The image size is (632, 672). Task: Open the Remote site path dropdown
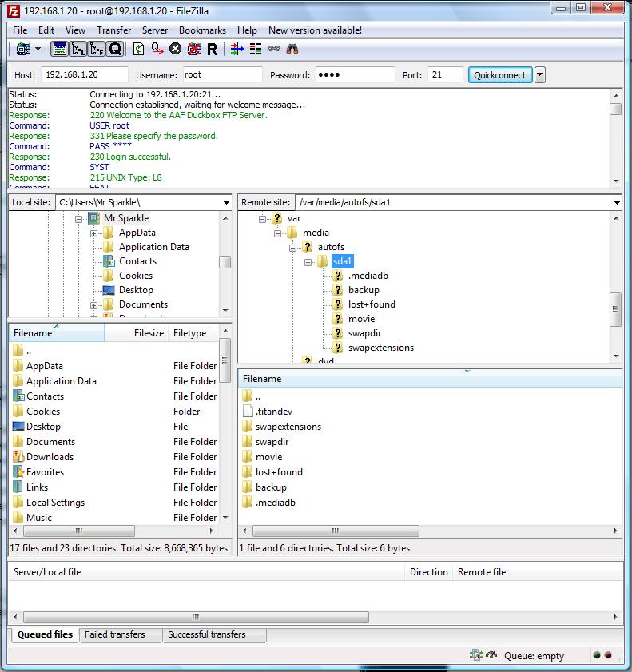tap(616, 203)
